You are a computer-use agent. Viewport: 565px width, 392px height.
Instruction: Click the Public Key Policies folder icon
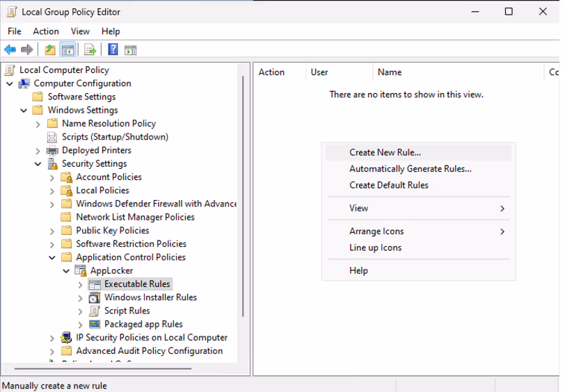pos(66,230)
